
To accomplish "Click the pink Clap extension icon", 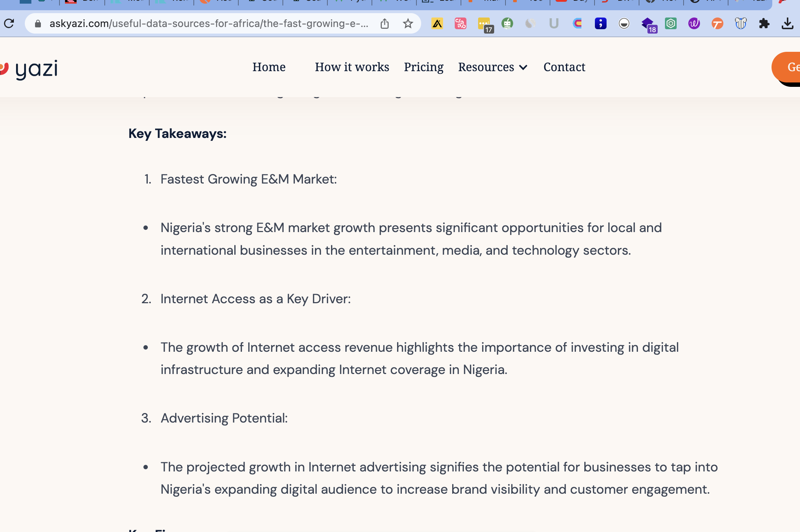I will pyautogui.click(x=460, y=24).
